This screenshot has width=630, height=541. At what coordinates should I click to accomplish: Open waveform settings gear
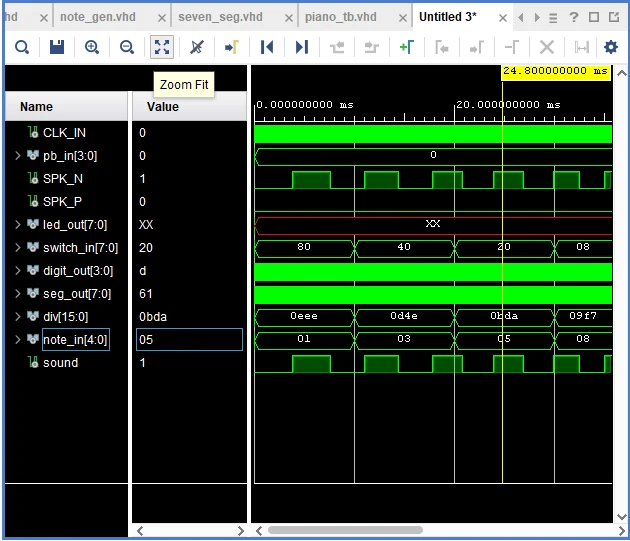[x=611, y=47]
